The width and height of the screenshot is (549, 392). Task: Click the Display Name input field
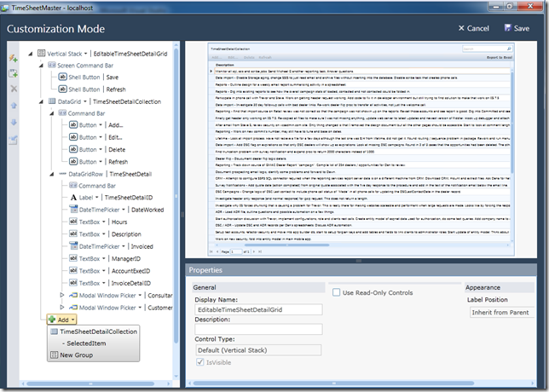pyautogui.click(x=258, y=309)
